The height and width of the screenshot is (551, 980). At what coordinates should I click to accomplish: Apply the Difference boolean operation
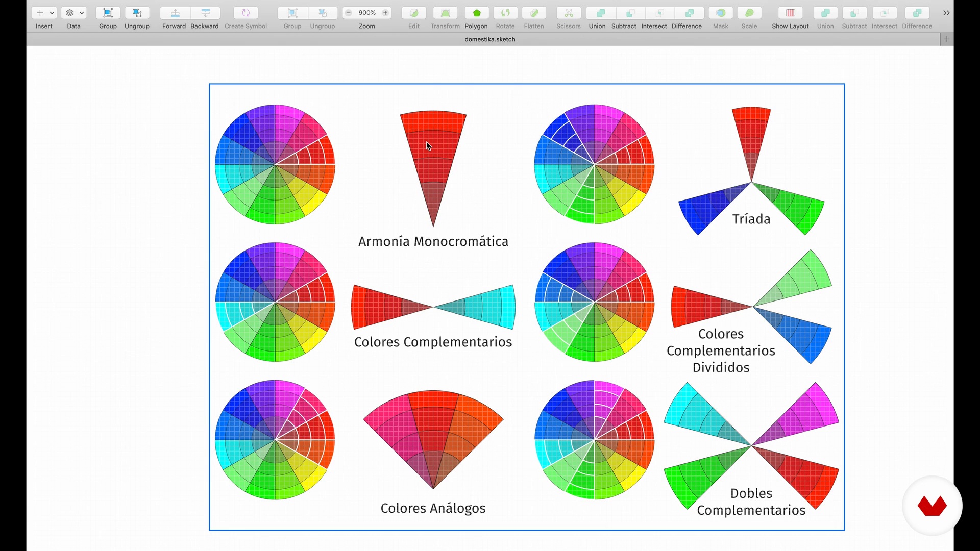click(x=690, y=13)
